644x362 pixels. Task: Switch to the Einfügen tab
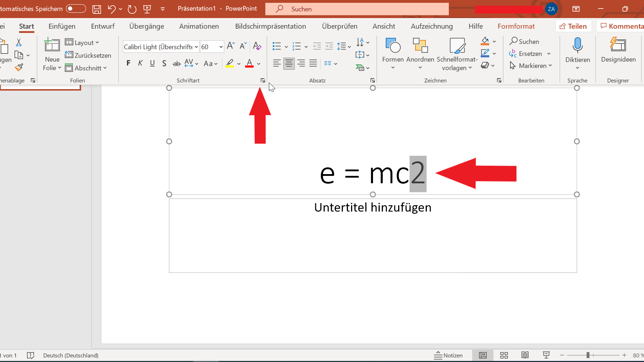(x=62, y=26)
